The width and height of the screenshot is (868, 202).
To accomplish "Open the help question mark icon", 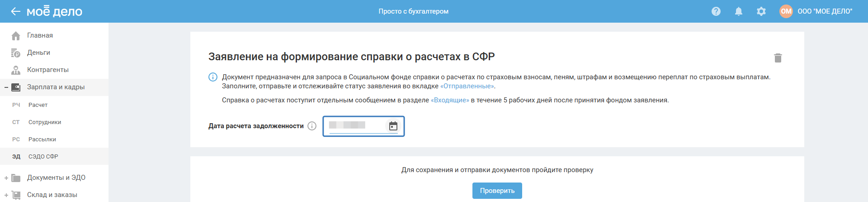I will [716, 11].
